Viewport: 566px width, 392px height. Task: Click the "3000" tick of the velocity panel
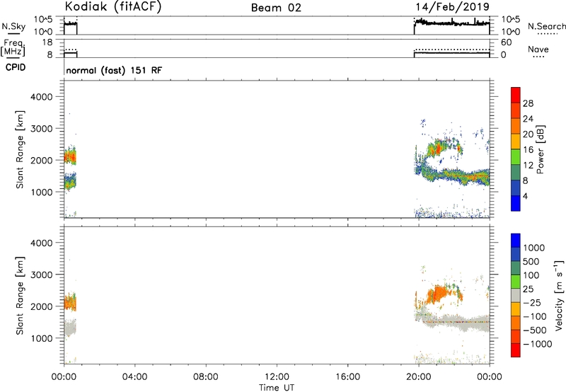(41, 275)
